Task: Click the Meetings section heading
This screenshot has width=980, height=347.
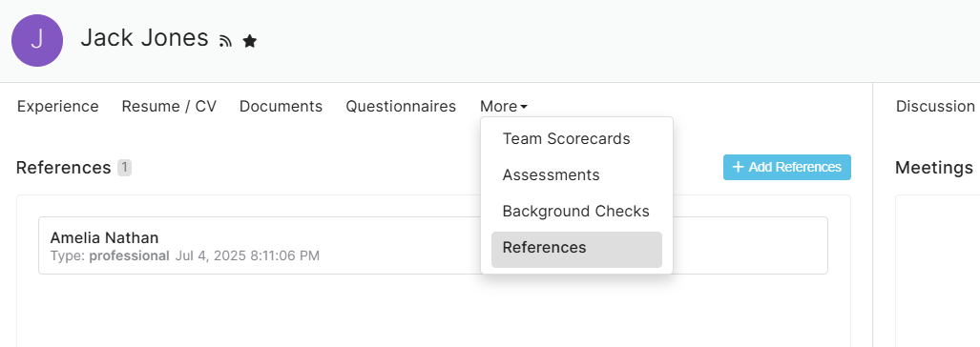Action: coord(934,167)
